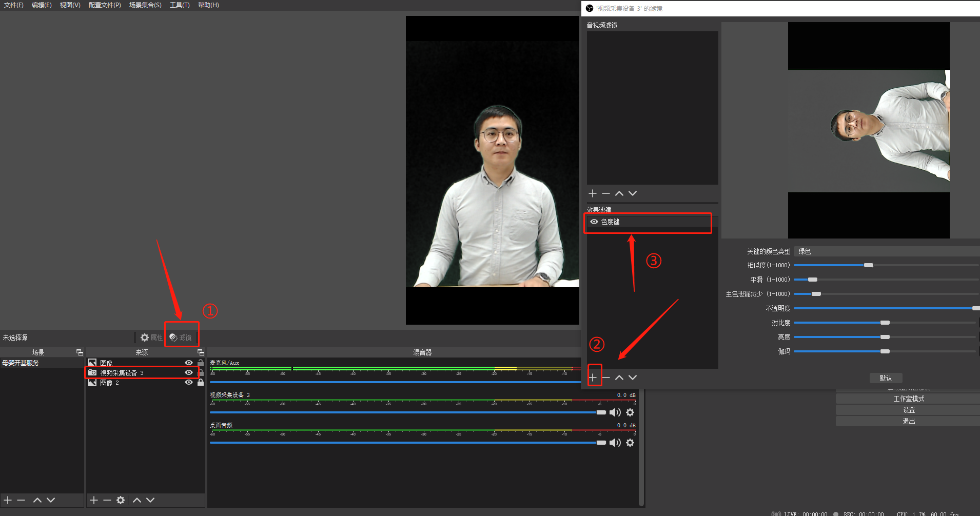Open the 文件(F) menu
This screenshot has width=980, height=516.
coord(13,5)
